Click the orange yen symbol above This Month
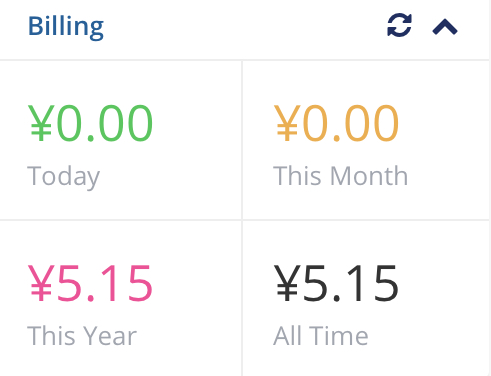This screenshot has width=491, height=376. (x=286, y=123)
